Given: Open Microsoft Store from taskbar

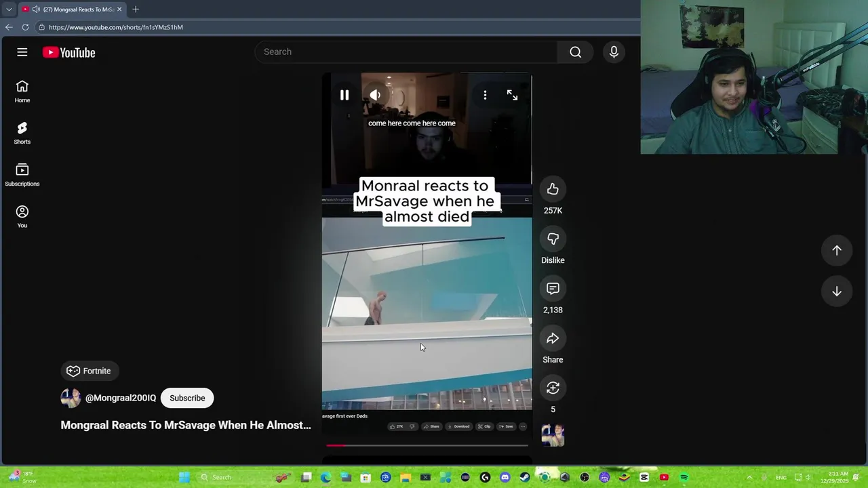Looking at the screenshot, I should pyautogui.click(x=366, y=477).
